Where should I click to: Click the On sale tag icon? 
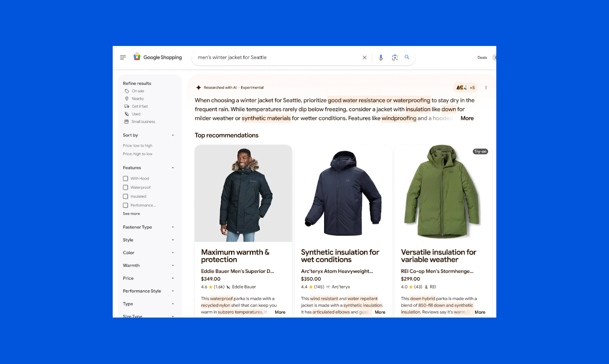[x=126, y=91]
